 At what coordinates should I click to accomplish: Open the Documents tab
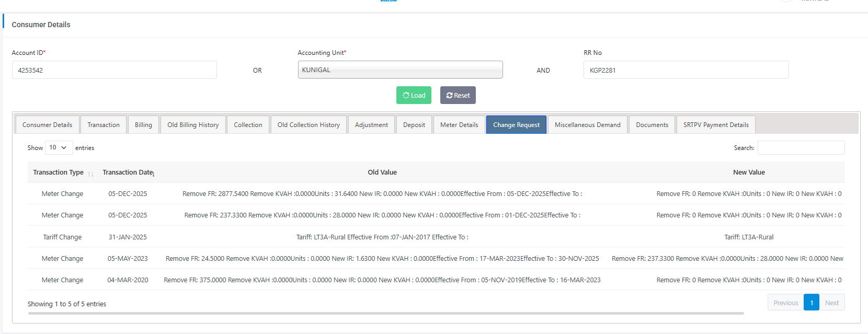click(652, 125)
